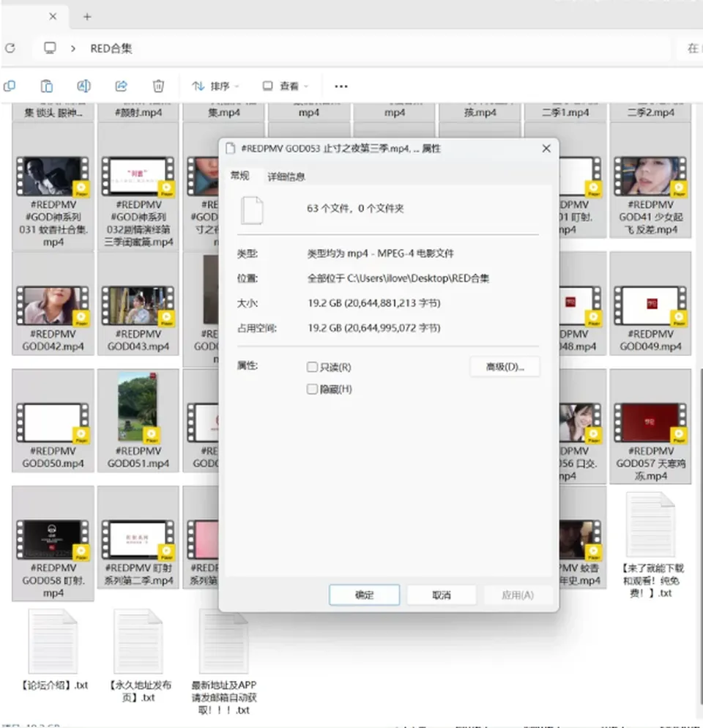Click the Share icon in Explorer toolbar
The image size is (703, 728).
pos(121,86)
